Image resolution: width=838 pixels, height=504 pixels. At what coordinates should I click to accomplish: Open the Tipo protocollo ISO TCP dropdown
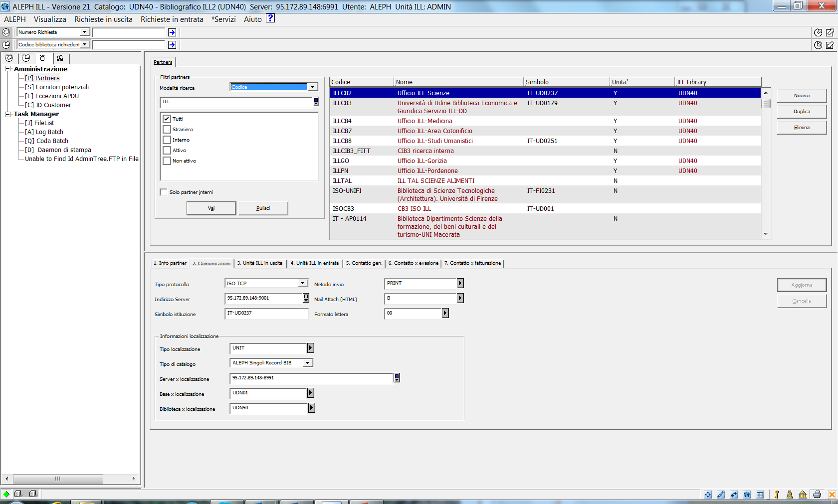302,283
